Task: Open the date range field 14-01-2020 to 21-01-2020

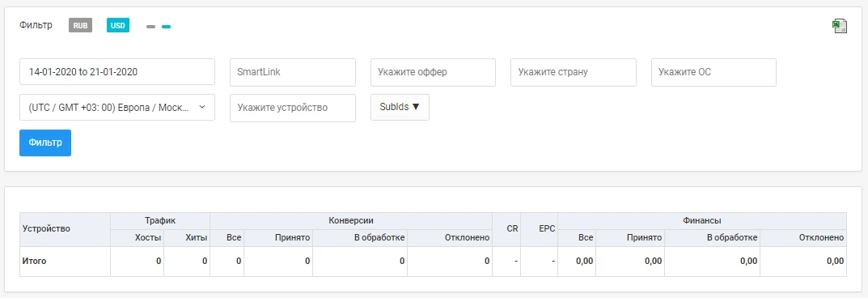Action: [x=116, y=72]
